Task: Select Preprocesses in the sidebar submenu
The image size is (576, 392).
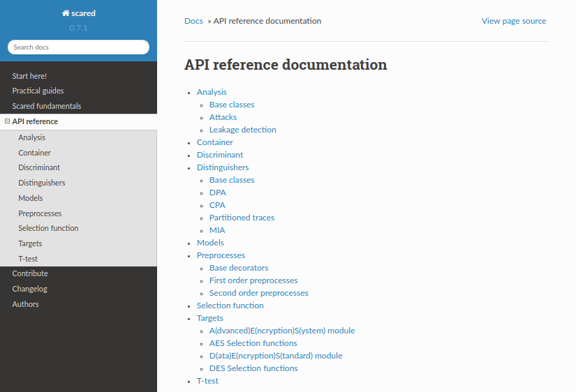Action: [40, 213]
